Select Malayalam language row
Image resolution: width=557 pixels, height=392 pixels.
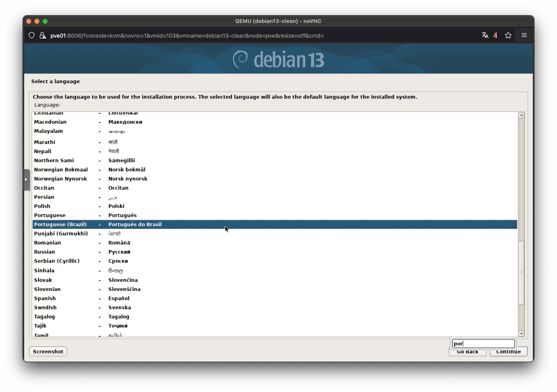point(275,131)
